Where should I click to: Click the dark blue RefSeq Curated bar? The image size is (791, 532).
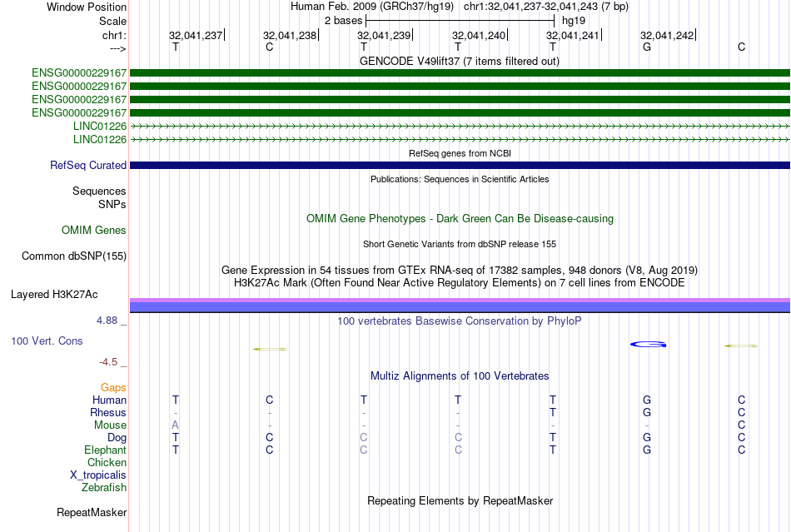pyautogui.click(x=460, y=166)
